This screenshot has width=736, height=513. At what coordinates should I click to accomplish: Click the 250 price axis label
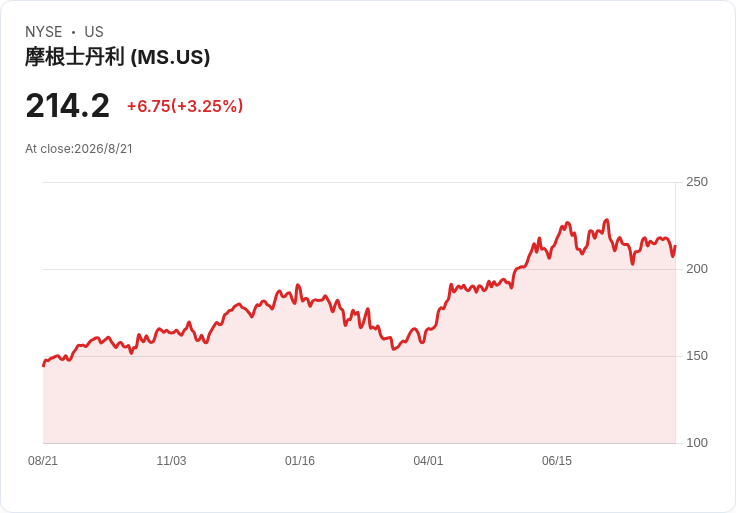pos(697,182)
